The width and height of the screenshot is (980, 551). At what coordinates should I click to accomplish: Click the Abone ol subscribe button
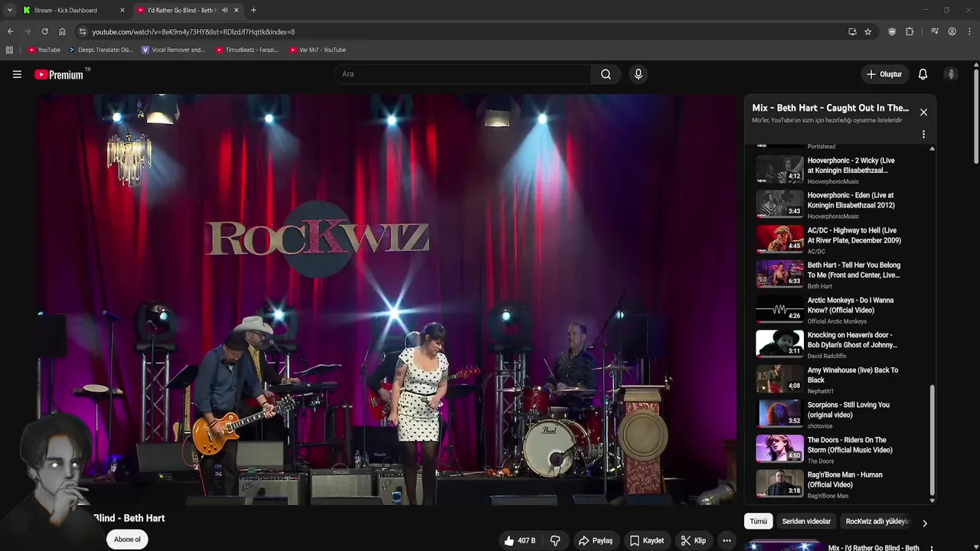127,540
